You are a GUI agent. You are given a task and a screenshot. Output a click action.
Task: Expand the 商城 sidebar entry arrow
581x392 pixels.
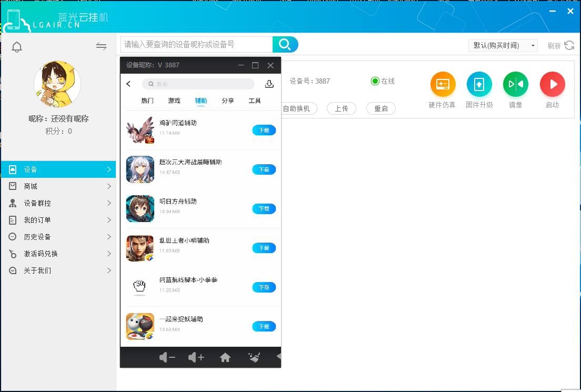109,186
